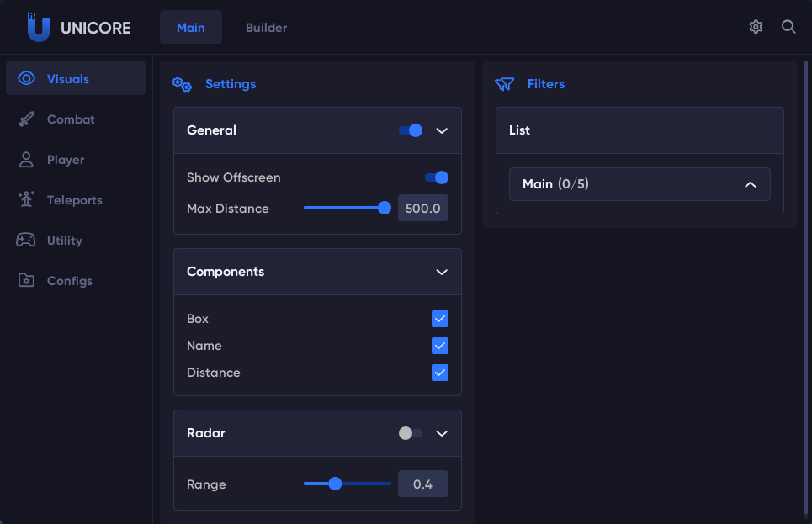This screenshot has width=812, height=524.
Task: Switch to the Builder tab
Action: [x=266, y=28]
